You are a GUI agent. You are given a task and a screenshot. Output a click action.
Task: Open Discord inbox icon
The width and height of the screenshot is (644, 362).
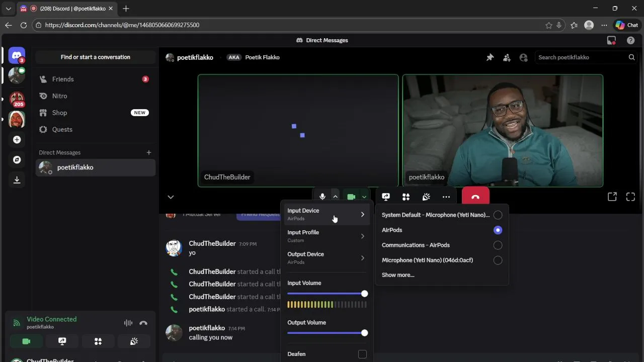(612, 40)
